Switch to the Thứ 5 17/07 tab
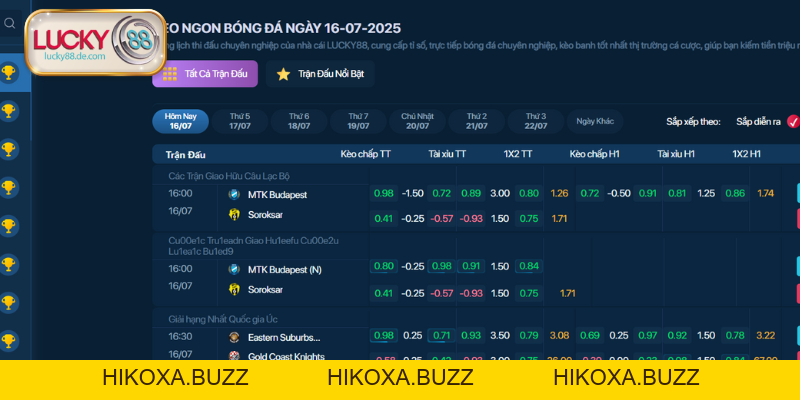The width and height of the screenshot is (800, 400). 240,121
